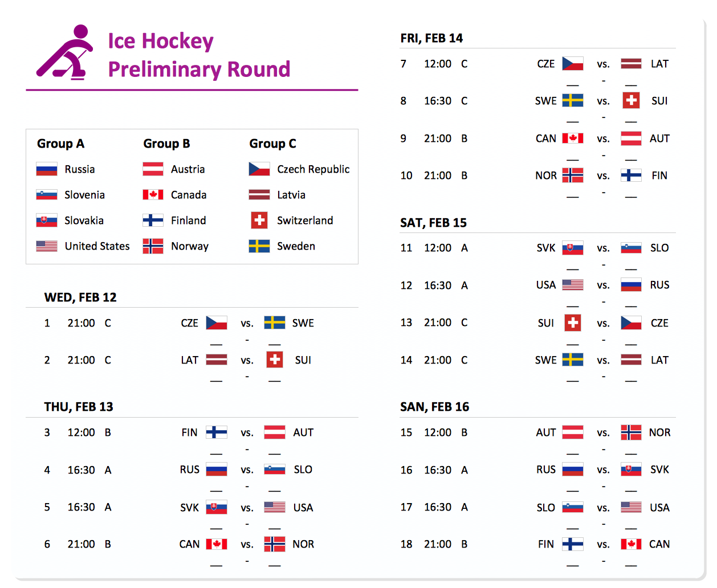Click the Latvia flag in game 7
This screenshot has height=588, width=717.
tap(631, 64)
